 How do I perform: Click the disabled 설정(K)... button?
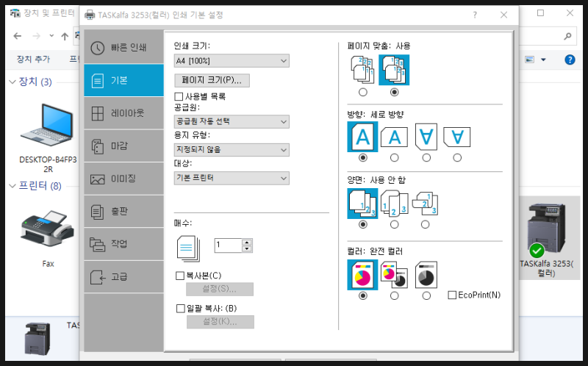pos(220,322)
